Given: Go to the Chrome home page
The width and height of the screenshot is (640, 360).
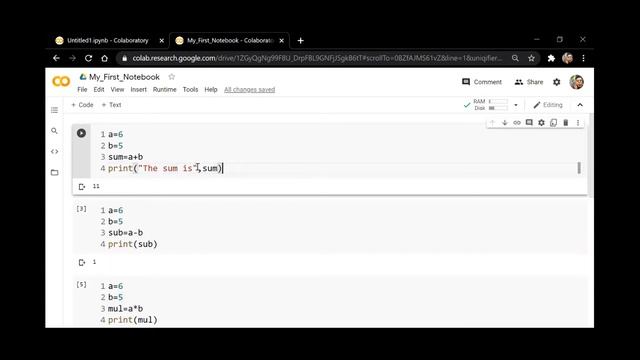Looking at the screenshot, I should 104,58.
